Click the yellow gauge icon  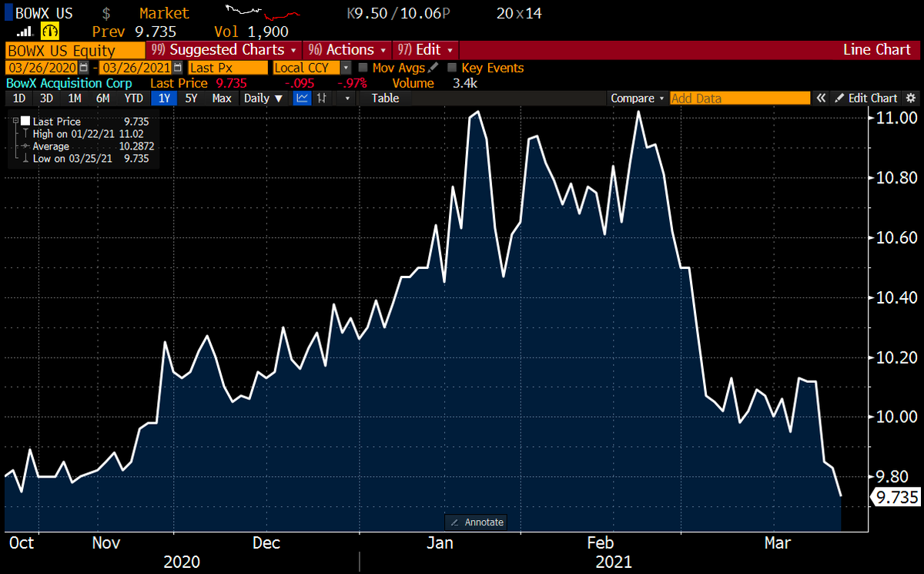(x=50, y=32)
